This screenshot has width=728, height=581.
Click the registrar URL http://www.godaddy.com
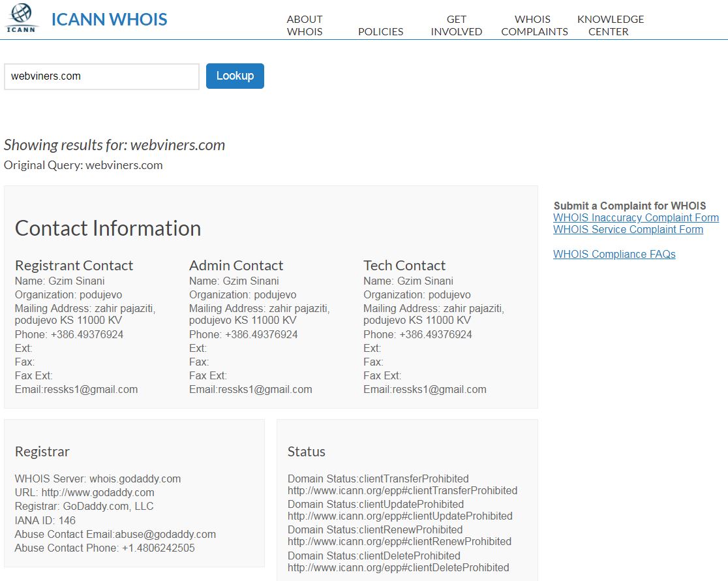[x=98, y=492]
